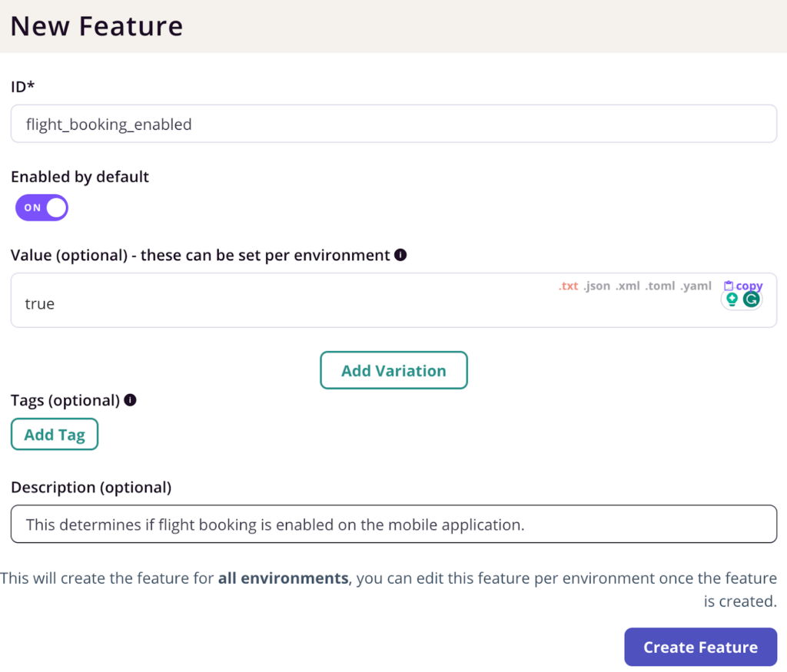Click the Value text area containing true
The height and width of the screenshot is (672, 787).
[x=307, y=303]
